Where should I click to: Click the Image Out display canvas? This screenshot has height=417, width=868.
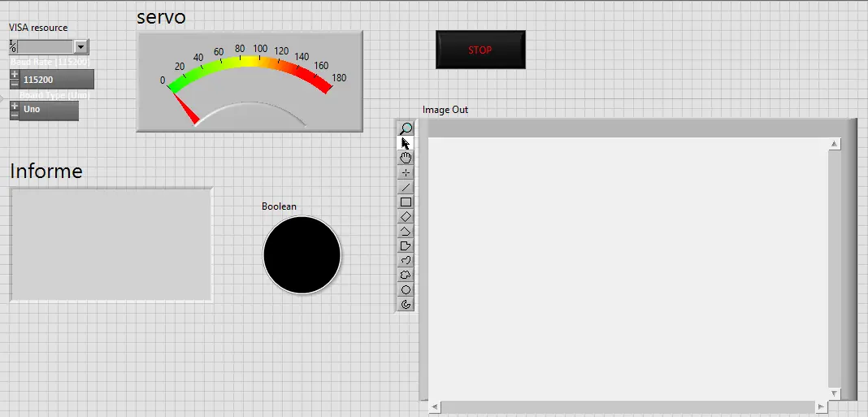[x=627, y=268]
